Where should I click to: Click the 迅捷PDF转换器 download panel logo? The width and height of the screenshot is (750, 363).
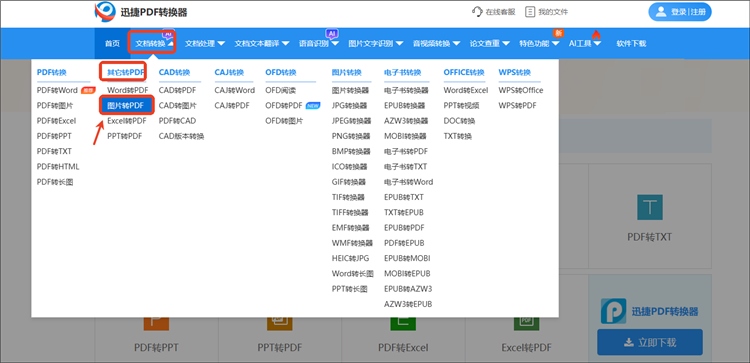click(613, 311)
